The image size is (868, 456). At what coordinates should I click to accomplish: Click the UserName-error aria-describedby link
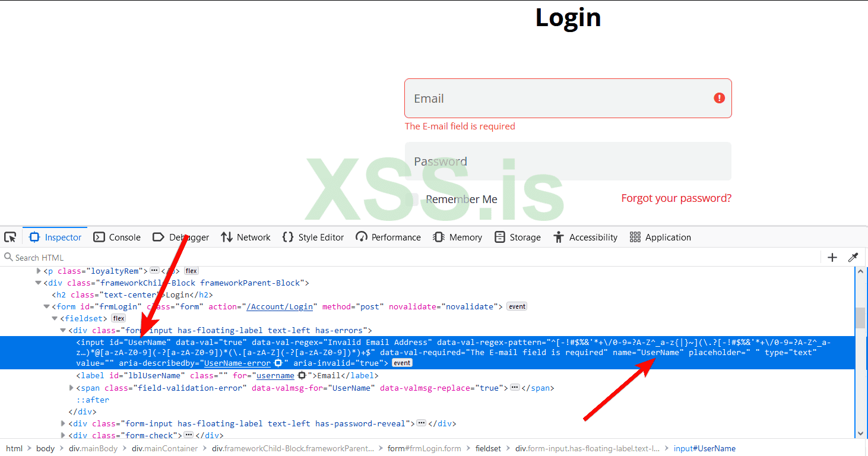[237, 363]
